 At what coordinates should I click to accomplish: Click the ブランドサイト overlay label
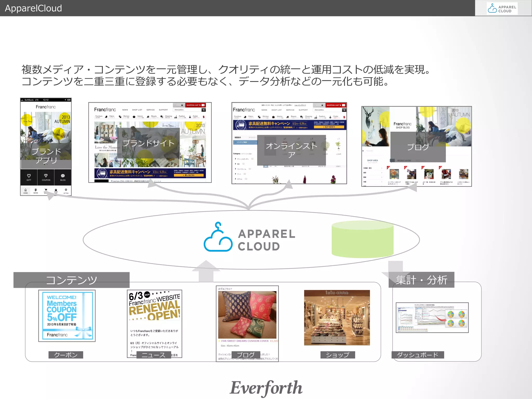(x=149, y=143)
